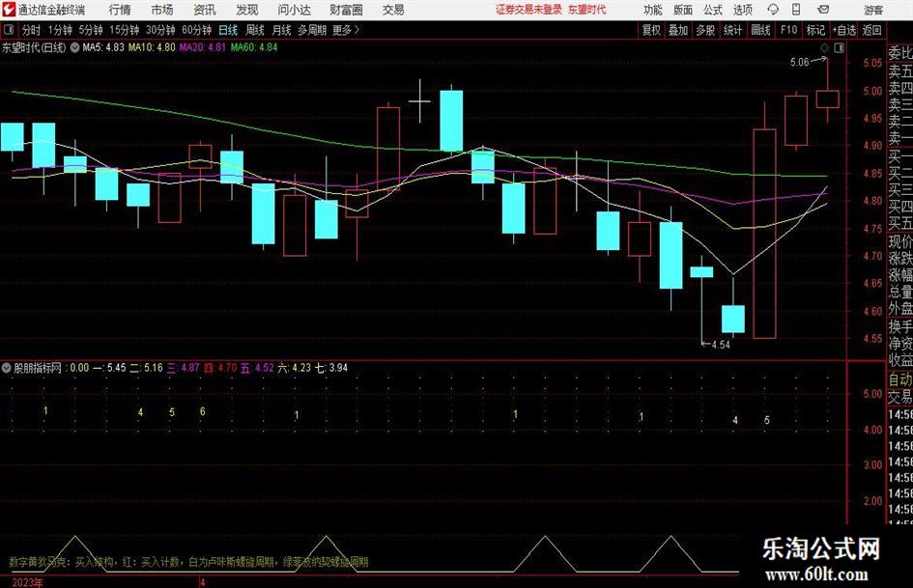Click the MA20: 4.81 indicator value
This screenshot has width=913, height=588.
(203, 47)
